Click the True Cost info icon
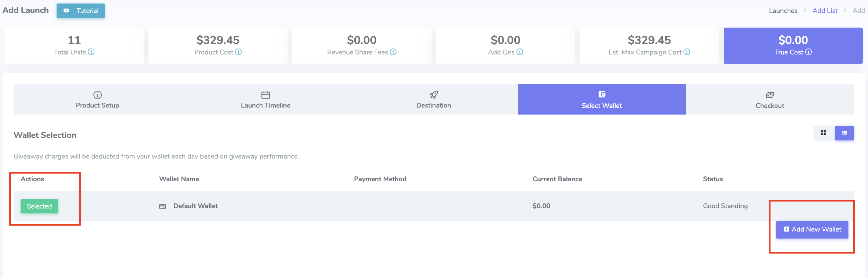Image resolution: width=868 pixels, height=278 pixels. (809, 52)
